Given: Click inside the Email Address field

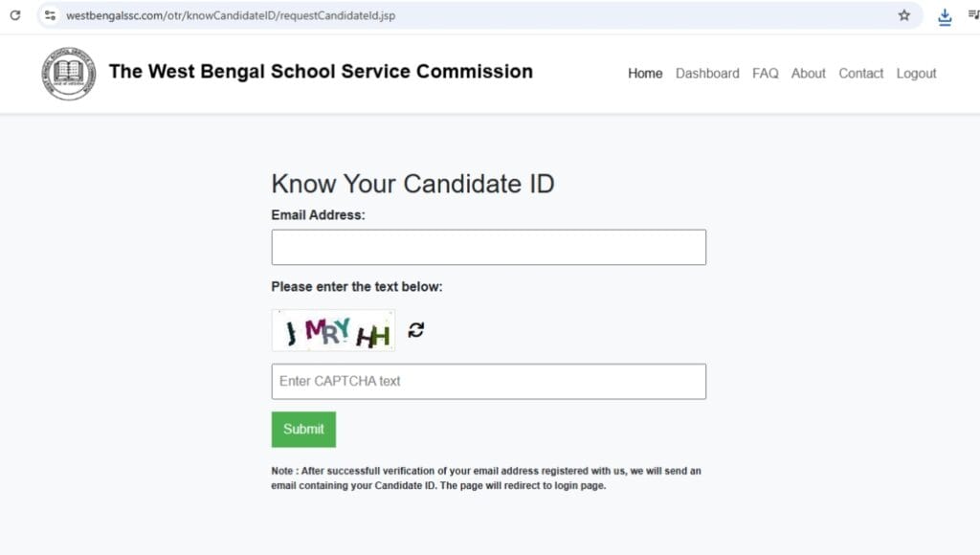Looking at the screenshot, I should click(488, 247).
